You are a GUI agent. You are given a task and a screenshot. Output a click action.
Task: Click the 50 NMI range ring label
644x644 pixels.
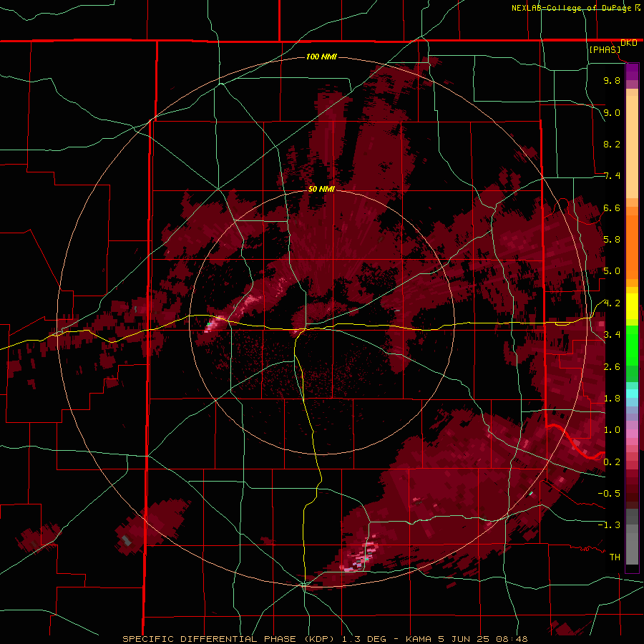pos(321,189)
